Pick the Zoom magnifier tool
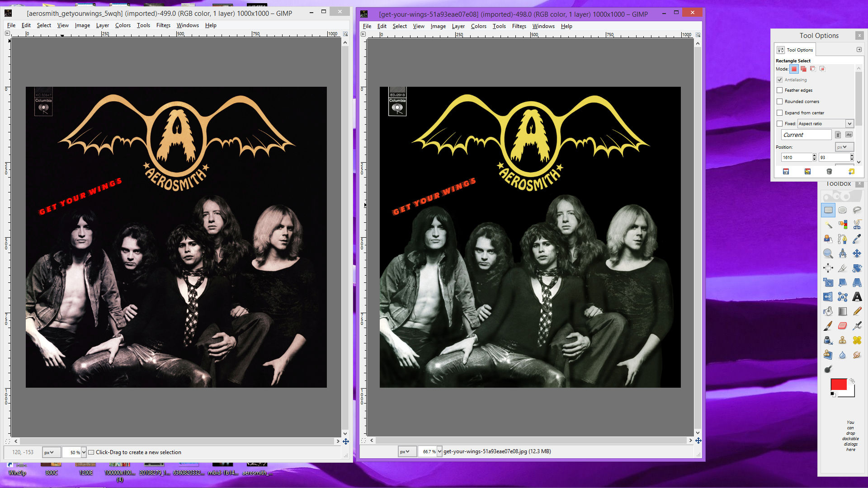 click(x=828, y=253)
